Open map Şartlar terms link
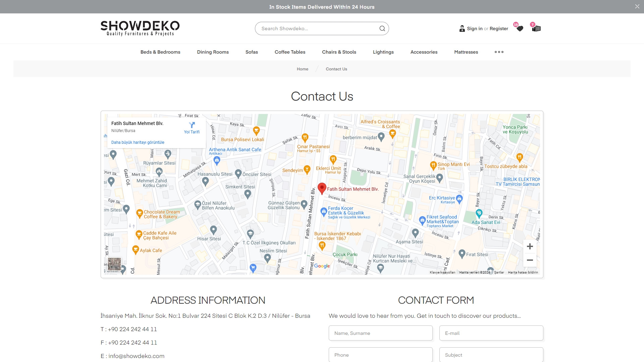Viewport: 644px width, 362px height. point(499,273)
